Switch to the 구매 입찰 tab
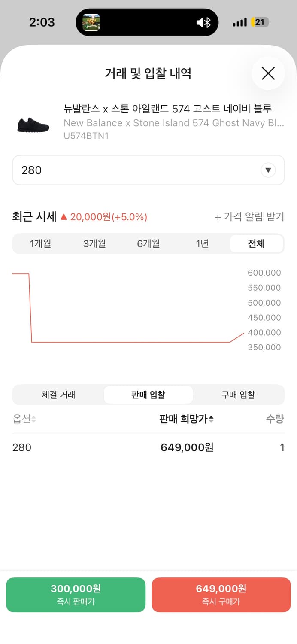The image size is (297, 644). 238,395
